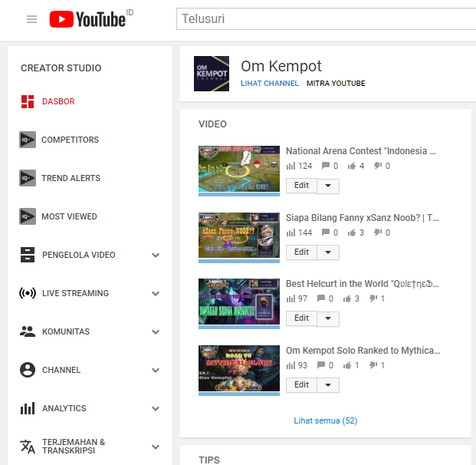Edit the Solo Ranked to Mythical video
476x465 pixels.
pos(301,385)
